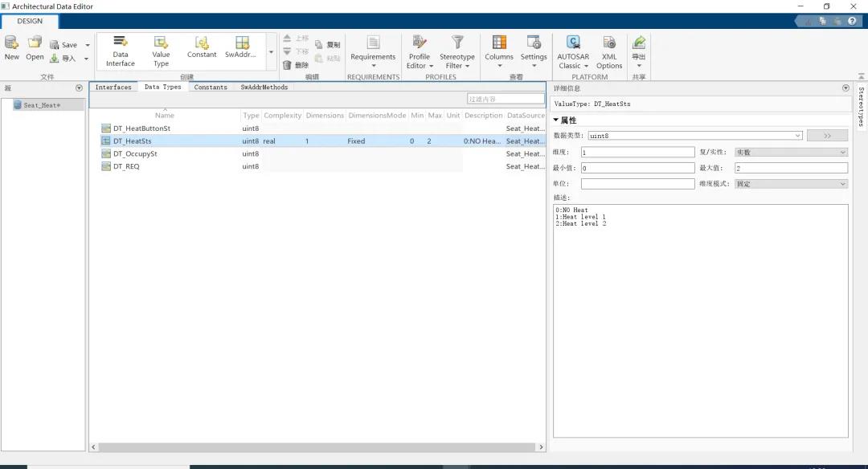Open the Columns view options

pyautogui.click(x=499, y=43)
